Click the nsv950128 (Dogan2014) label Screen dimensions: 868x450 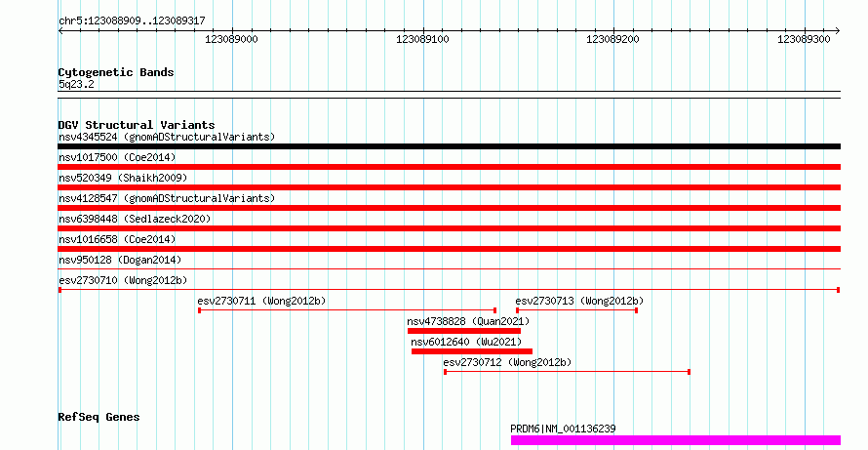[x=120, y=260]
